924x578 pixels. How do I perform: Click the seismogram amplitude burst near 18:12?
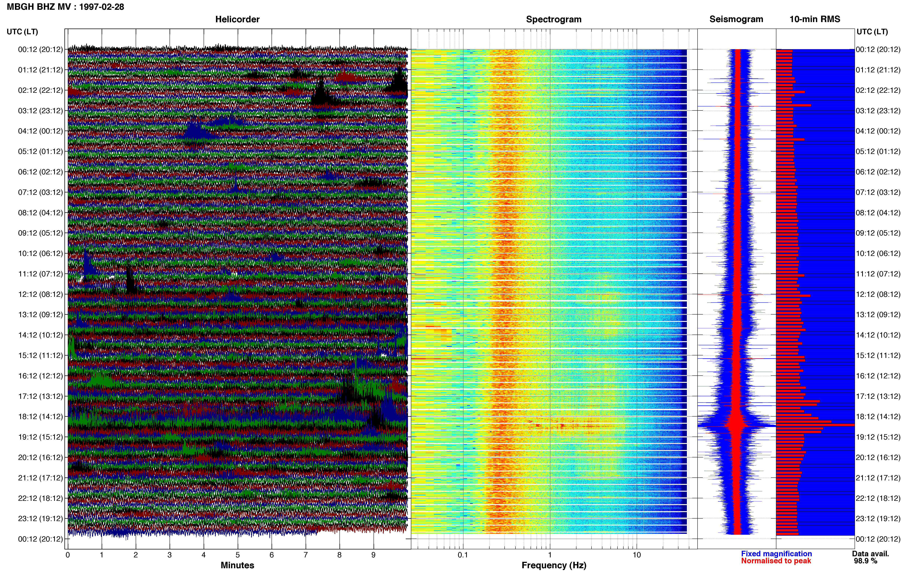[736, 424]
